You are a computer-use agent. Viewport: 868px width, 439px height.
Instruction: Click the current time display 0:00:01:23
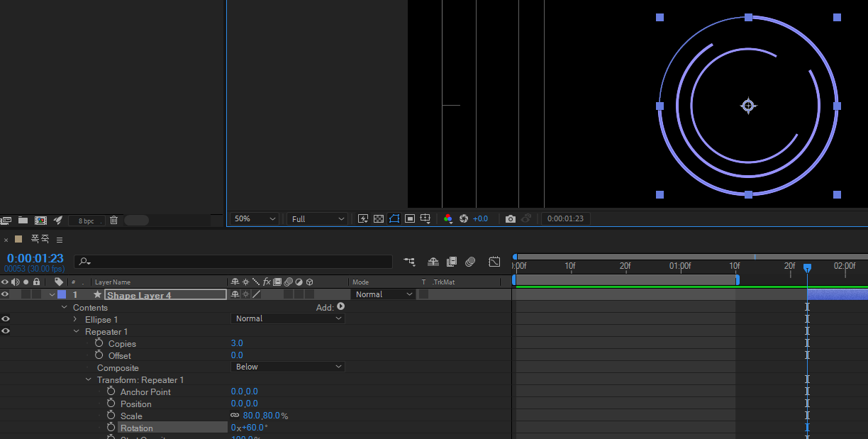click(35, 259)
